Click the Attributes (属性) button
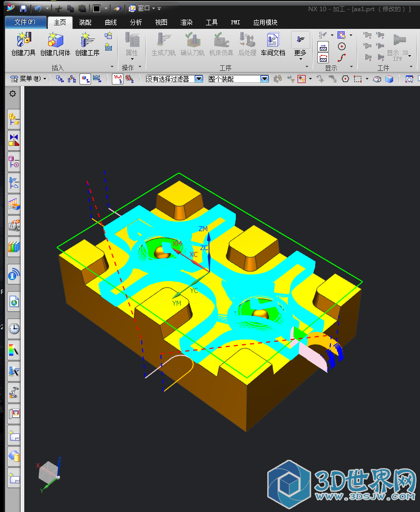 pyautogui.click(x=132, y=46)
